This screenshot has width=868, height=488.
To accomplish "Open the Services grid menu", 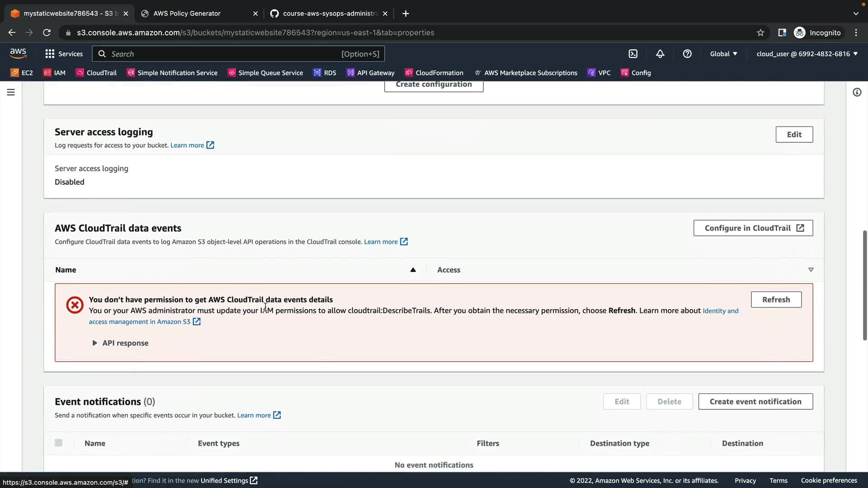I will [64, 54].
